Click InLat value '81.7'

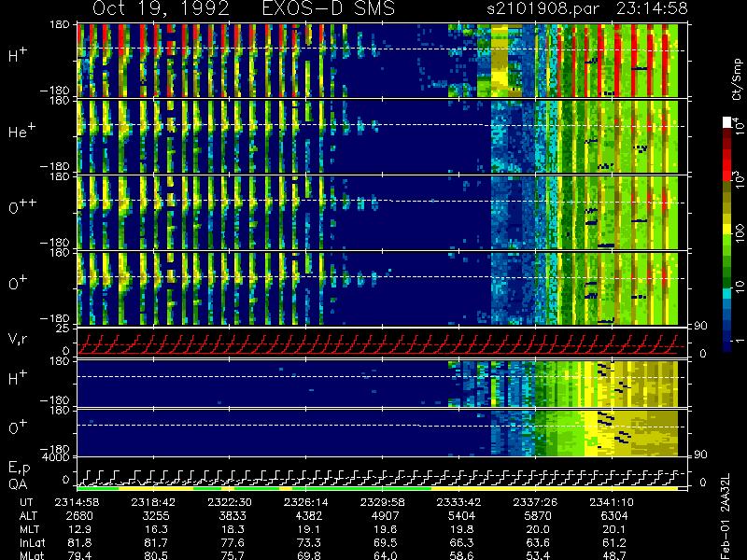pyautogui.click(x=156, y=542)
